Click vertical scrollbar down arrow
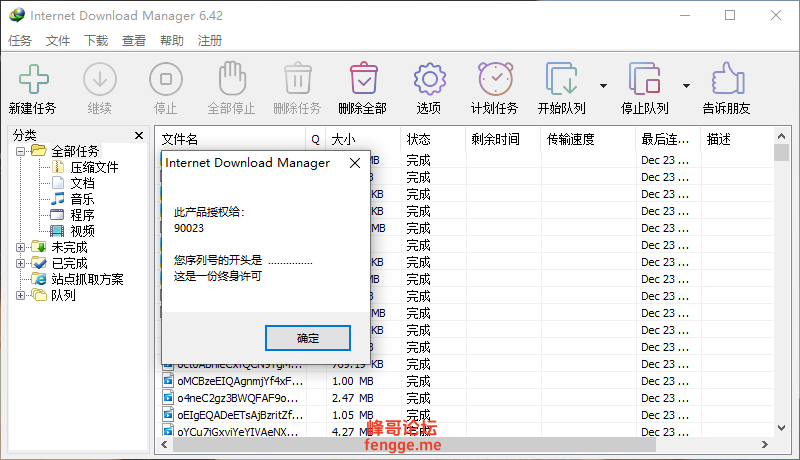This screenshot has height=460, width=800. (x=781, y=428)
